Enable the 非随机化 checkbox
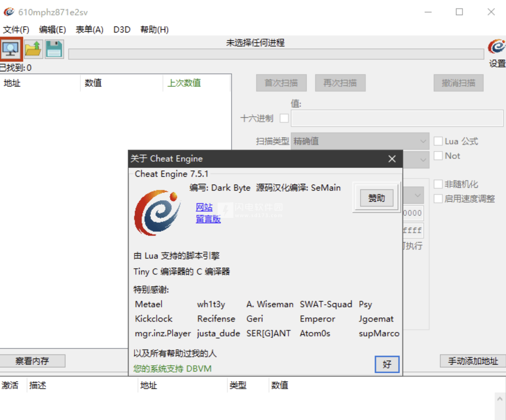The height and width of the screenshot is (420, 506). 438,184
